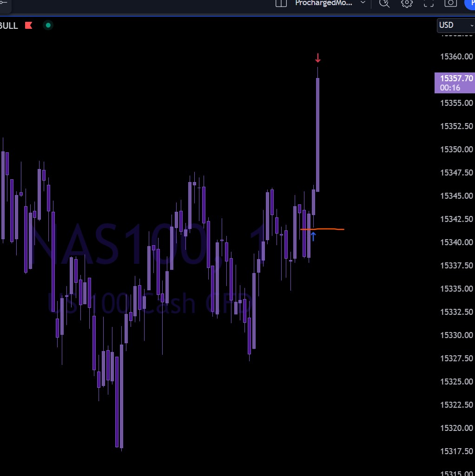This screenshot has height=476, width=475.
Task: Click the 15345.00 price axis label
Action: 456,196
